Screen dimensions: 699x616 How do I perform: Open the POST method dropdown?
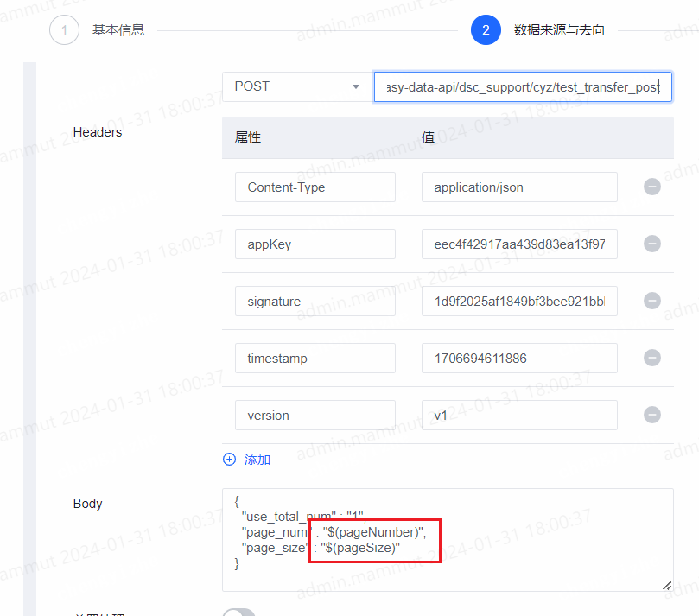point(297,86)
